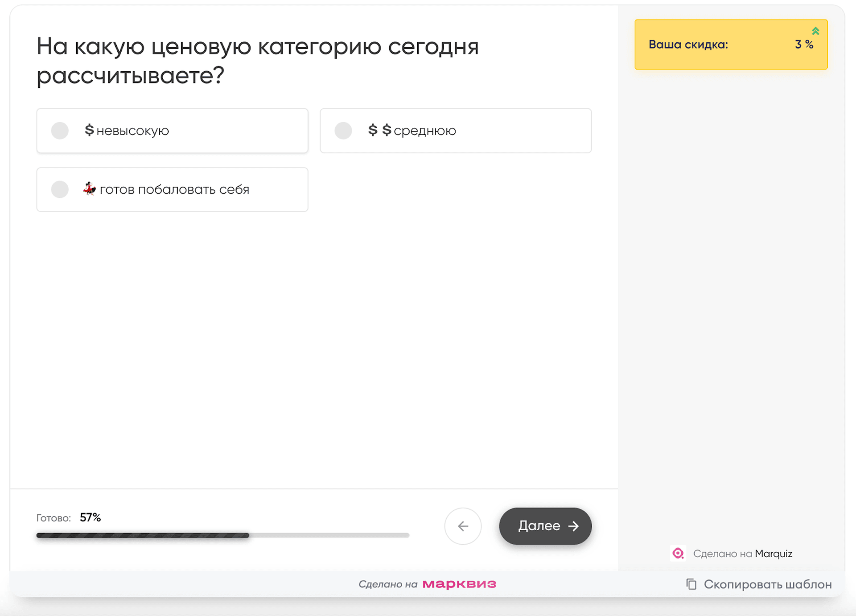The width and height of the screenshot is (856, 616).
Task: Click the left back-arrow circle button
Action: (463, 526)
